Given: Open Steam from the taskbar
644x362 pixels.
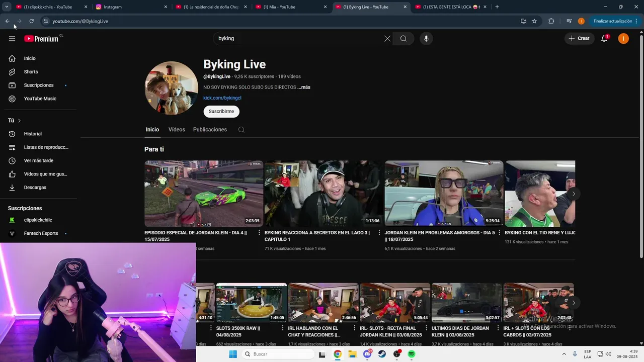Looking at the screenshot, I should pyautogui.click(x=382, y=354).
